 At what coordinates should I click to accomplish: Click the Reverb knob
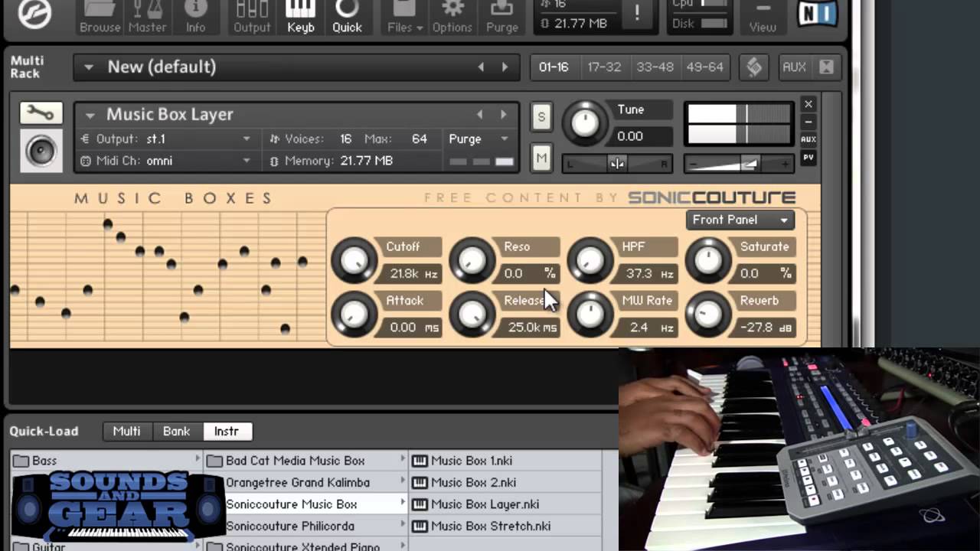pos(707,314)
